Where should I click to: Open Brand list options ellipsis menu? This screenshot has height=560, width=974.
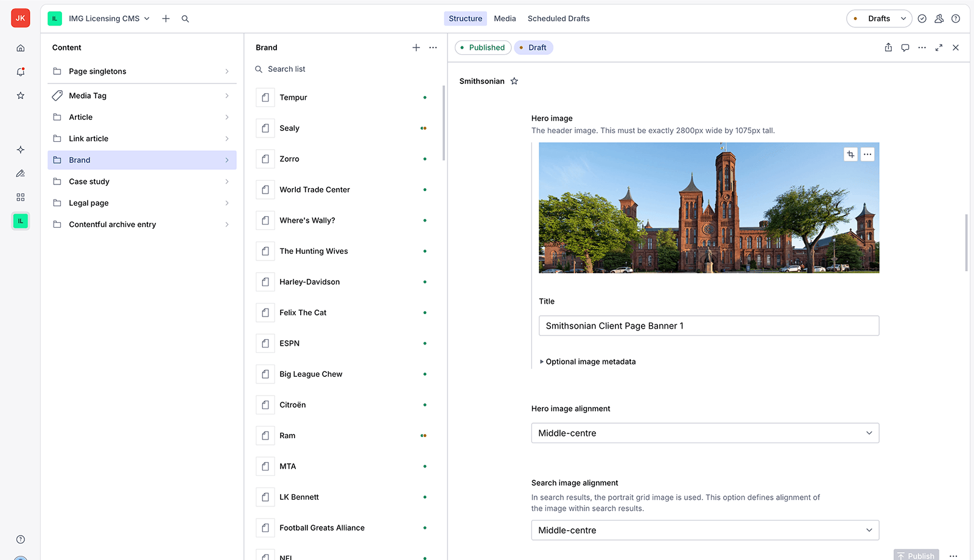(433, 47)
